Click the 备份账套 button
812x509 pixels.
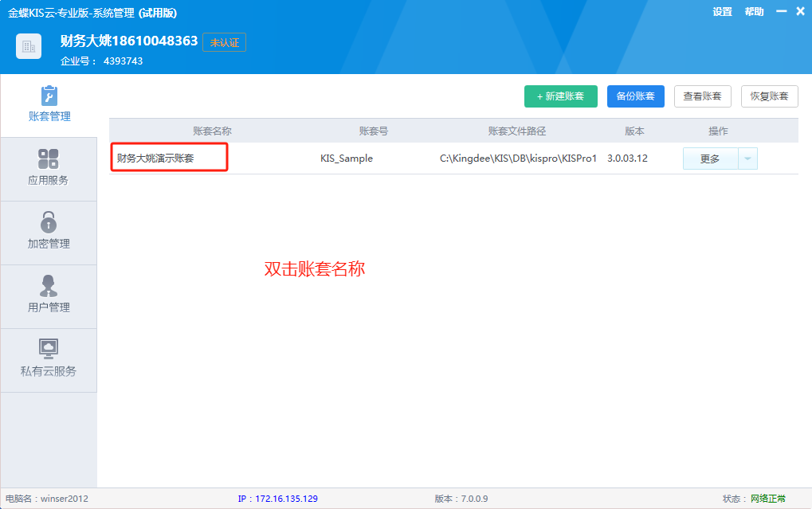(635, 96)
